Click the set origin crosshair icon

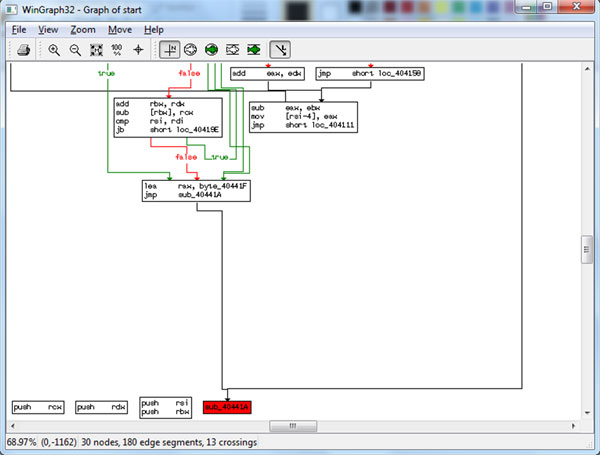(138, 50)
